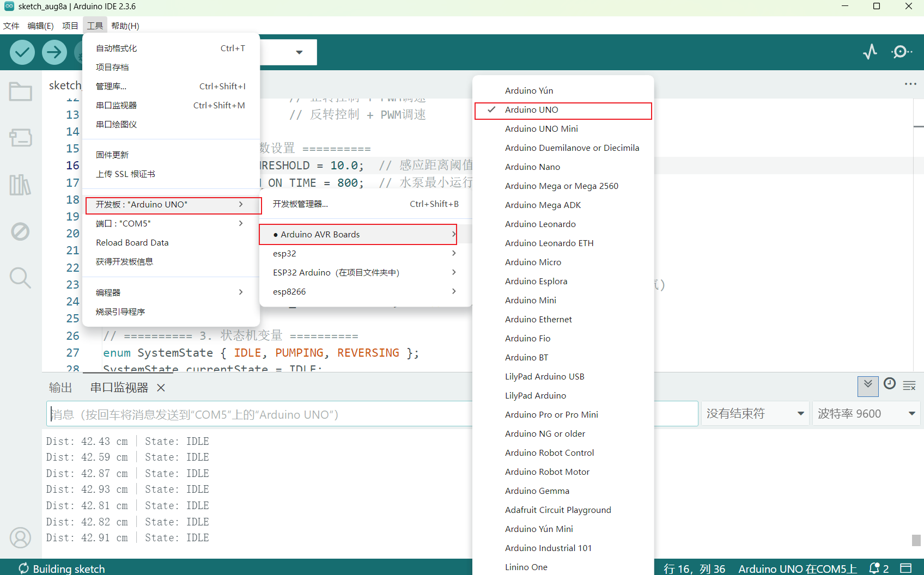Choose 固件更新 menu entry
This screenshot has height=575, width=924.
(171, 155)
